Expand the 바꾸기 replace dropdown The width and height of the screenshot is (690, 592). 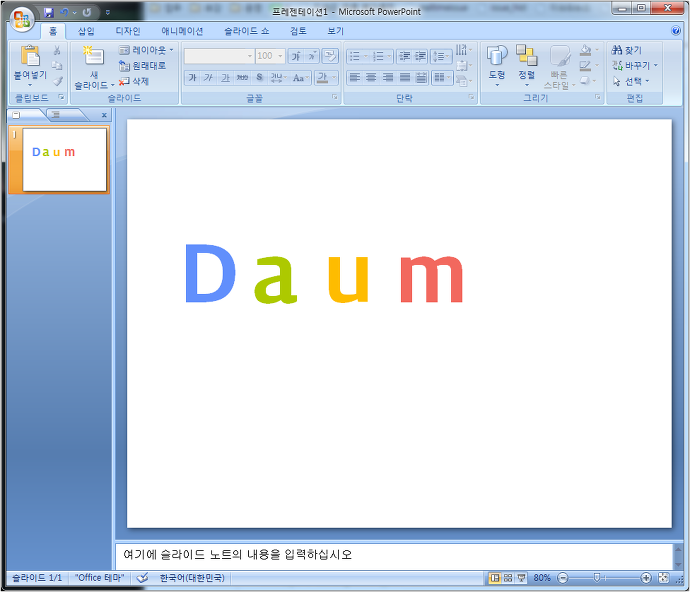pos(635,66)
